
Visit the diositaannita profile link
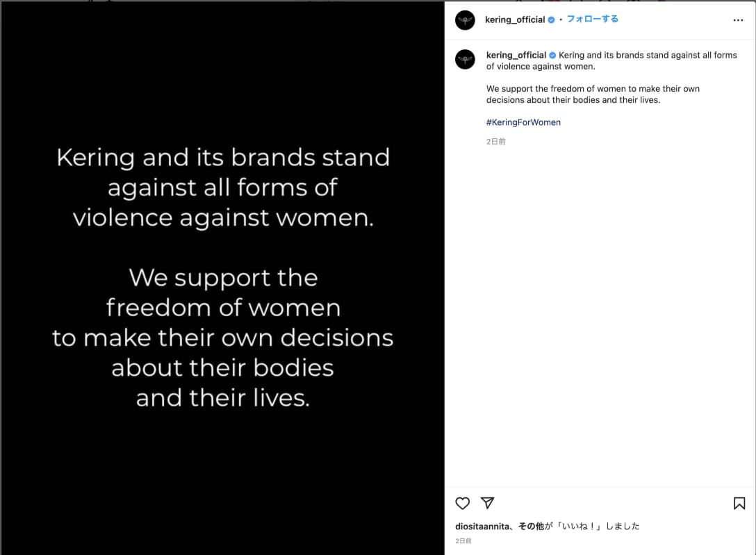click(x=484, y=527)
